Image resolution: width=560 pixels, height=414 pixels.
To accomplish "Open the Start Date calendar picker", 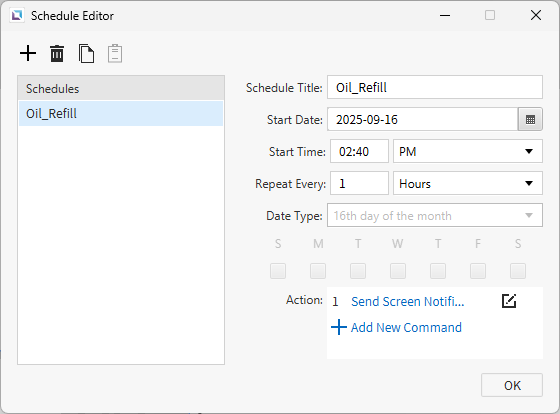I will tap(530, 119).
